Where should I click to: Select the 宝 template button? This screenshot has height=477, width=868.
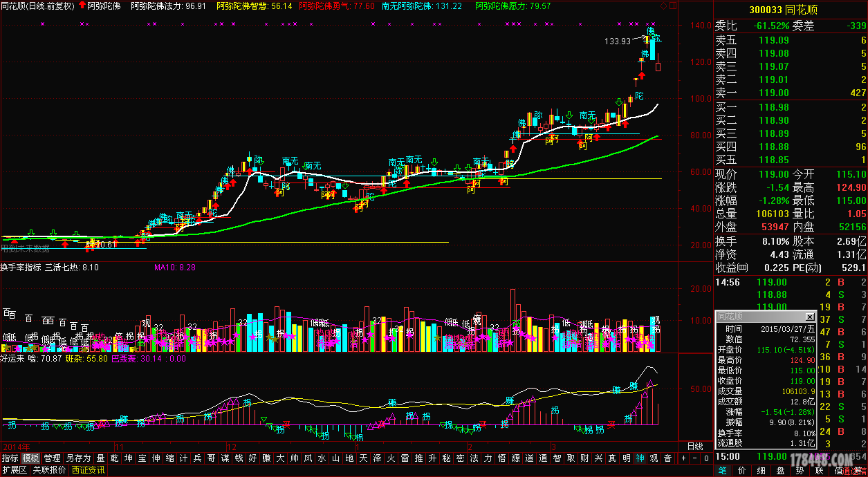(x=142, y=458)
